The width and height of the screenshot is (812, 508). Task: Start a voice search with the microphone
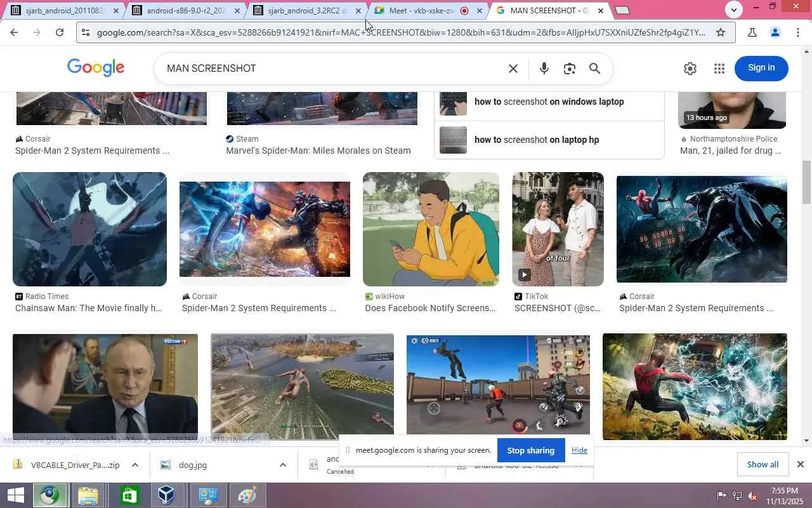click(x=544, y=69)
